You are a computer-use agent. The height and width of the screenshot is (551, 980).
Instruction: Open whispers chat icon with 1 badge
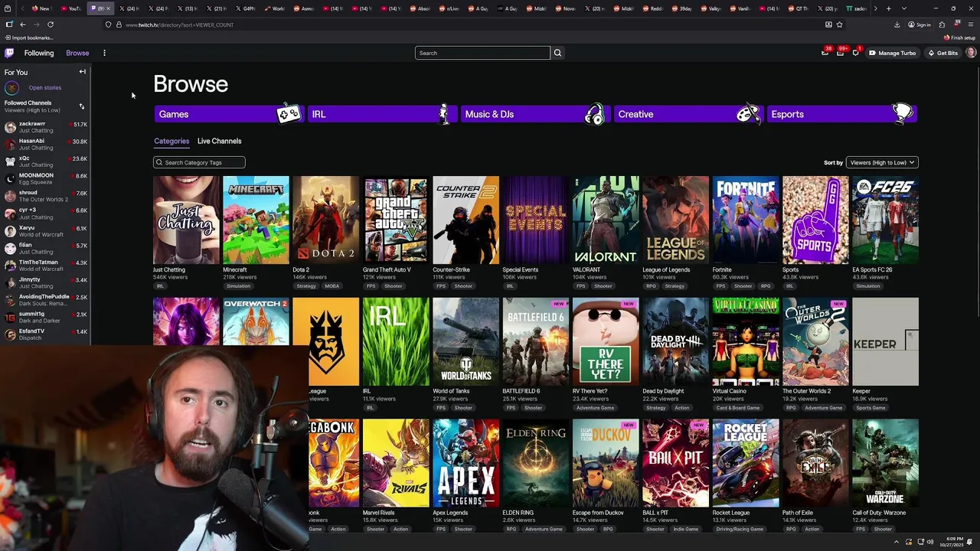[855, 53]
